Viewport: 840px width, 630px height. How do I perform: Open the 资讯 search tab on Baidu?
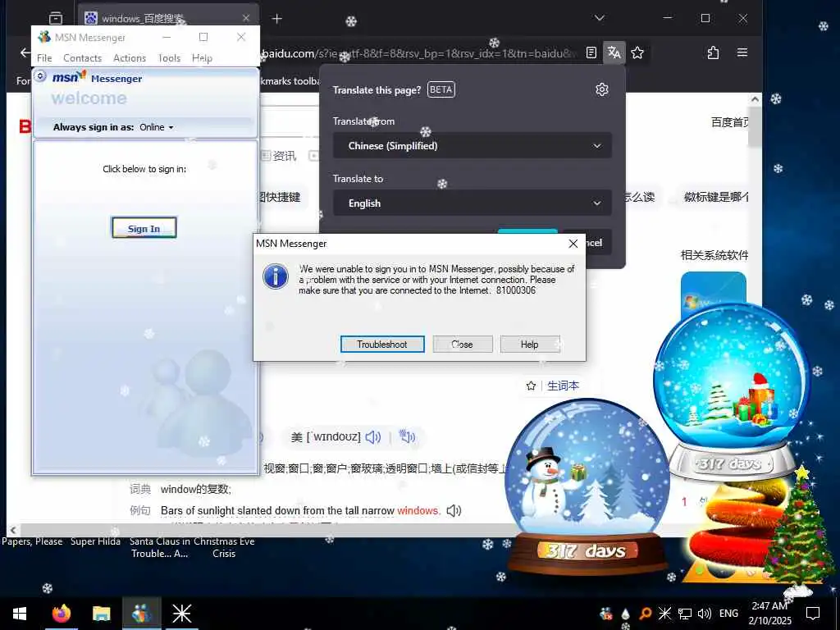click(278, 156)
